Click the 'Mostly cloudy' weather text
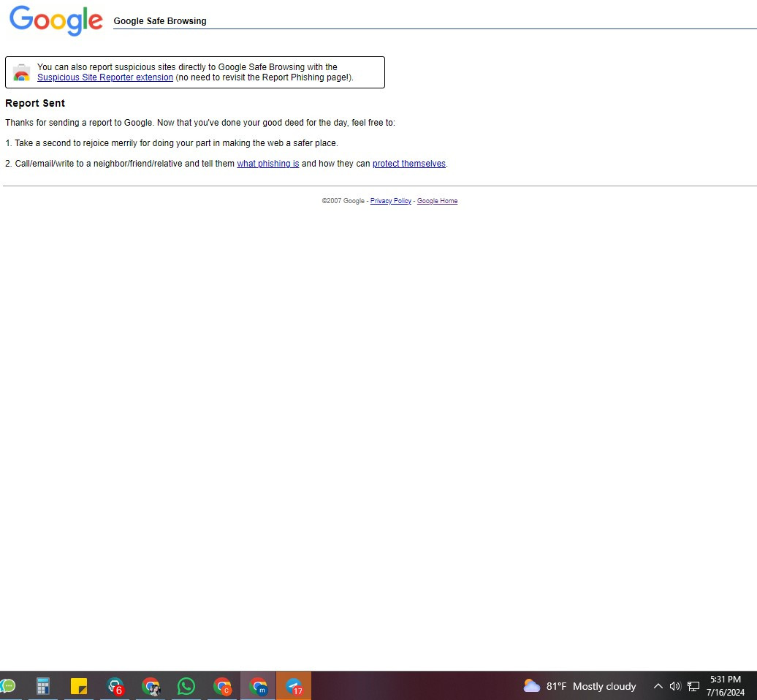The width and height of the screenshot is (757, 700). point(604,686)
